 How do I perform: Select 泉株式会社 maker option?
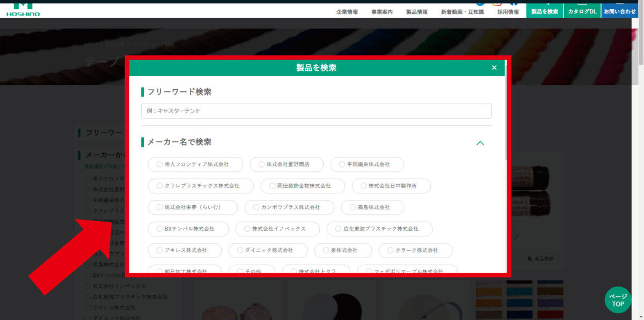343,250
